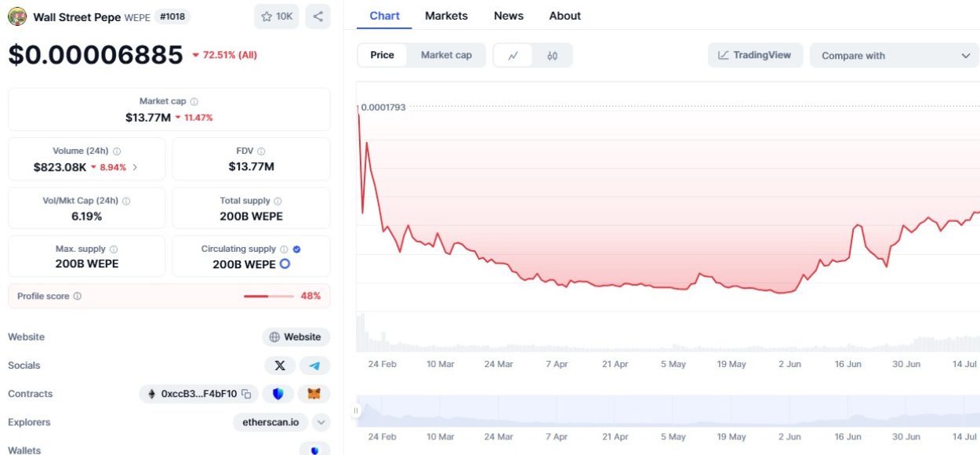
Task: Select the candlestick chart type
Action: (x=552, y=56)
